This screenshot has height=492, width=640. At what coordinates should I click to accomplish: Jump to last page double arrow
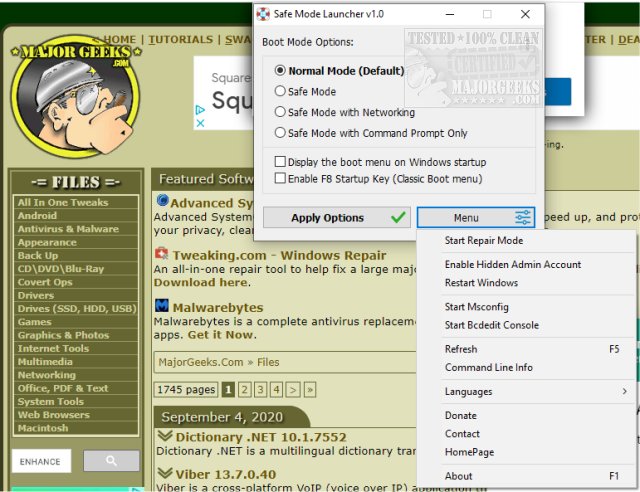[310, 390]
